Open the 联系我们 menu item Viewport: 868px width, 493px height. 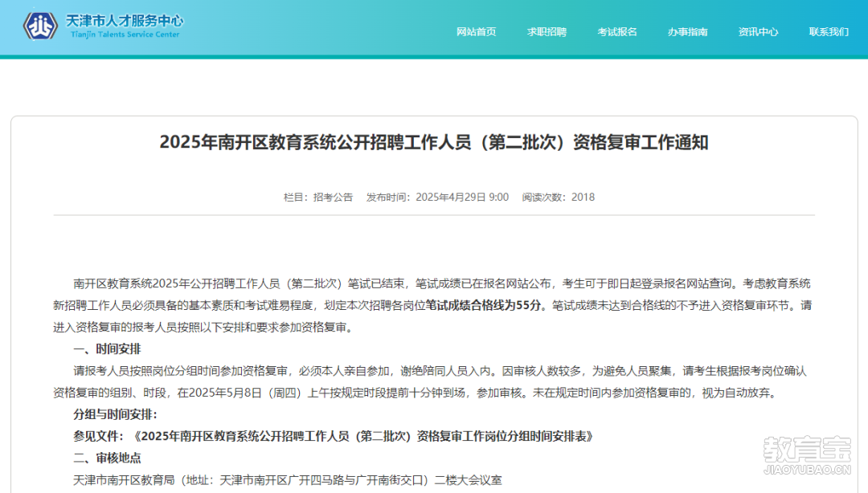(x=829, y=32)
